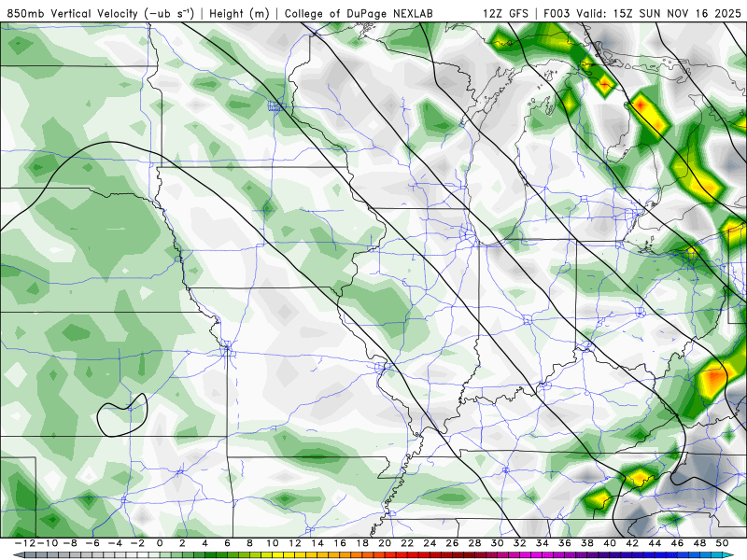
Task: Select the '40' color scale label
Action: 610,543
